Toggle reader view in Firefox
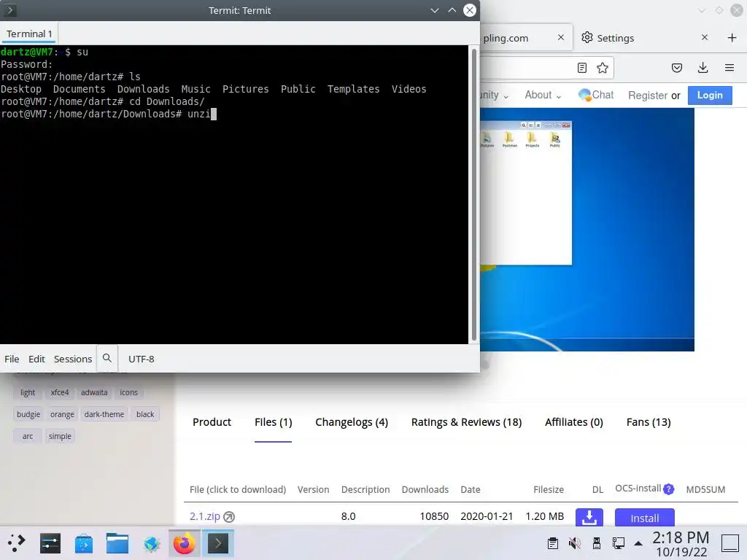 [x=581, y=68]
